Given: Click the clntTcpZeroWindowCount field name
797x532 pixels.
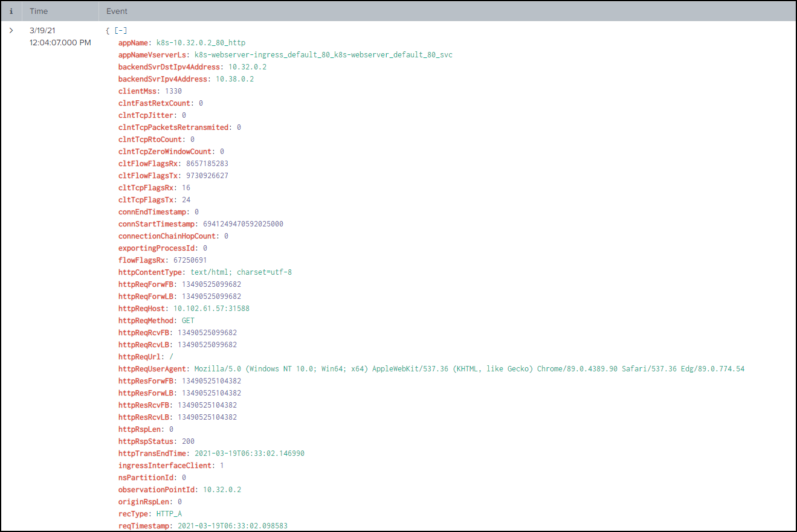Looking at the screenshot, I should [165, 152].
